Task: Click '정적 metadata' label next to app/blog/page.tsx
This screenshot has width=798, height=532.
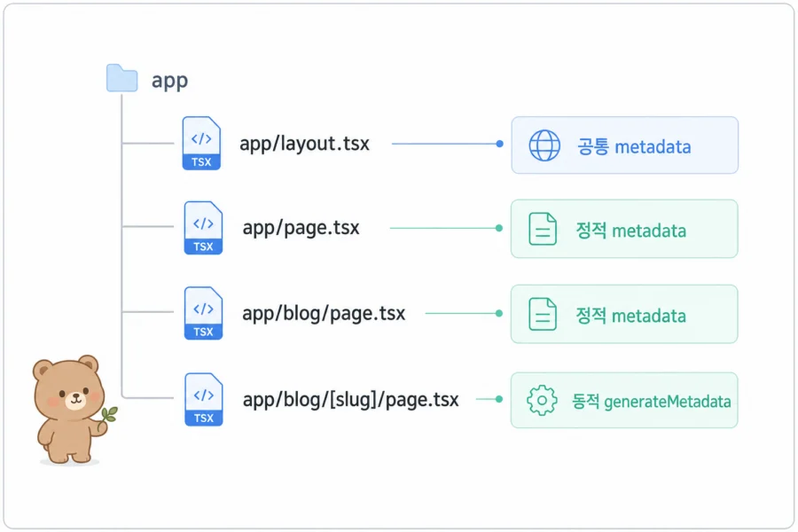Action: pyautogui.click(x=631, y=316)
